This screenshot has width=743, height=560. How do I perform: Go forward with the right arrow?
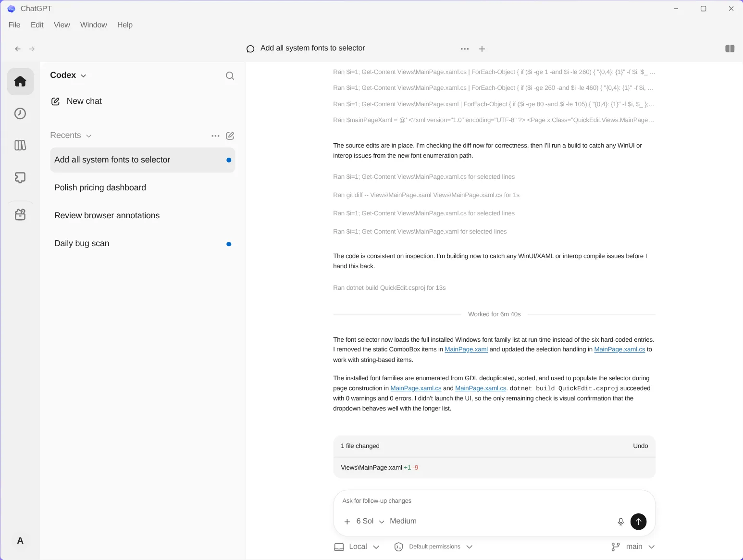pyautogui.click(x=32, y=49)
